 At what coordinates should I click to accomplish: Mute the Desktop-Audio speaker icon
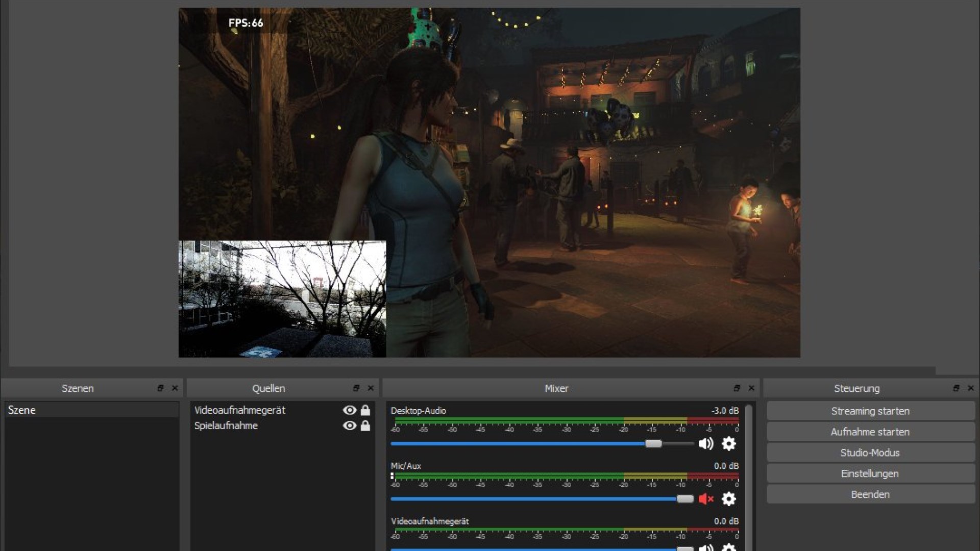707,444
